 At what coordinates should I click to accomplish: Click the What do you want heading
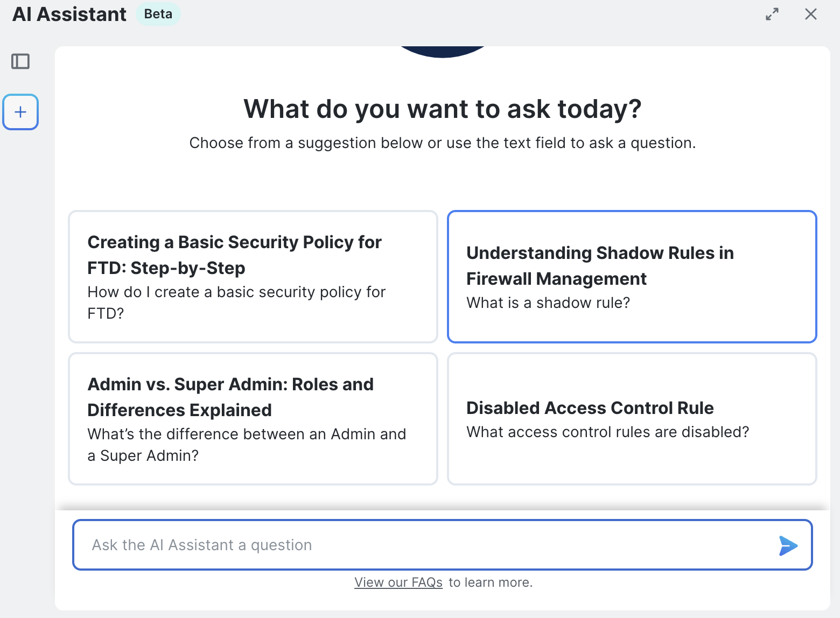(442, 109)
